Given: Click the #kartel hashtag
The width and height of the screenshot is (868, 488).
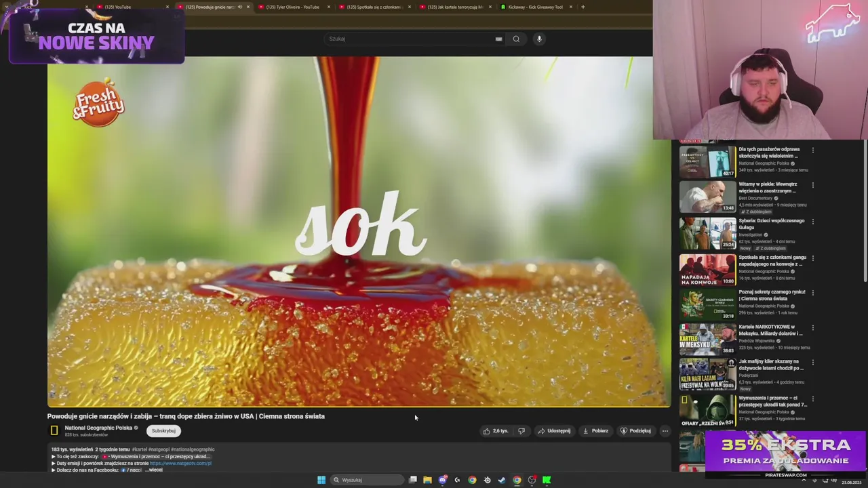Looking at the screenshot, I should tap(140, 449).
